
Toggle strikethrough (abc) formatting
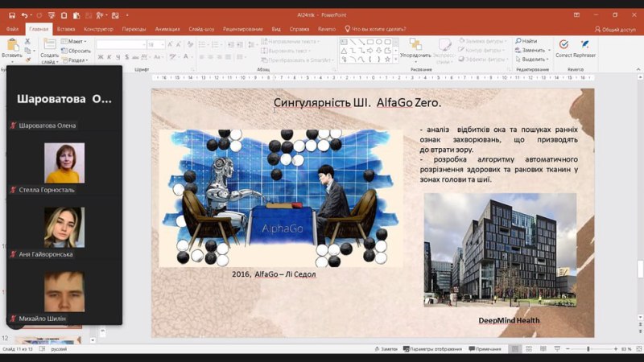135,57
